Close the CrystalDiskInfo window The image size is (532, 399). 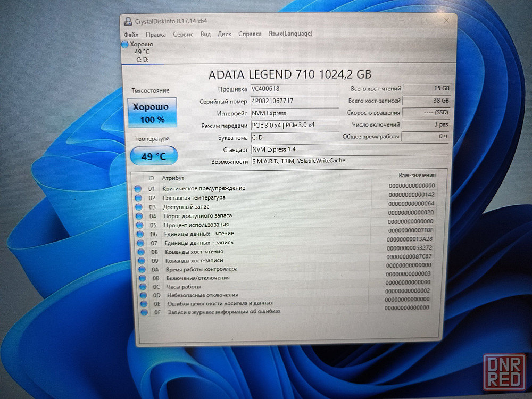click(x=446, y=21)
